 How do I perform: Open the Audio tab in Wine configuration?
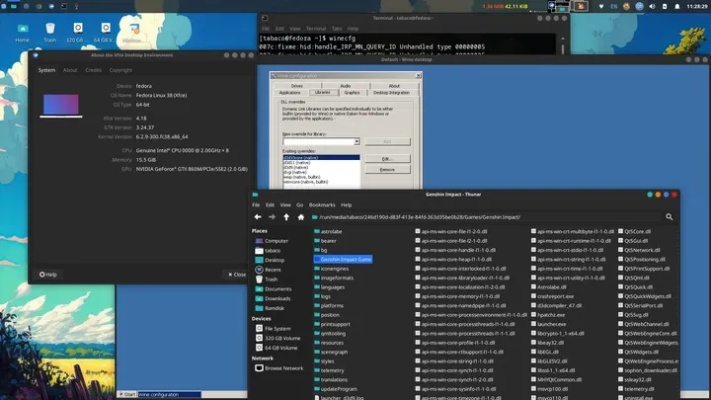(346, 86)
